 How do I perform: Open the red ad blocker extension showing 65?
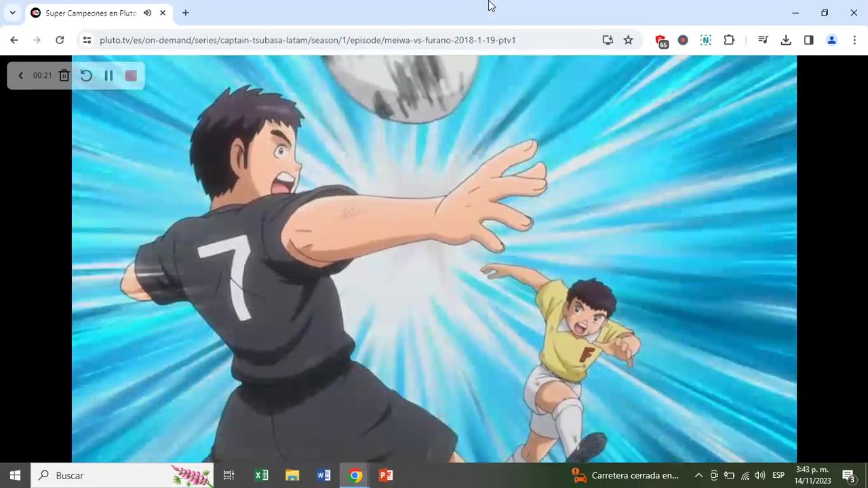click(661, 41)
